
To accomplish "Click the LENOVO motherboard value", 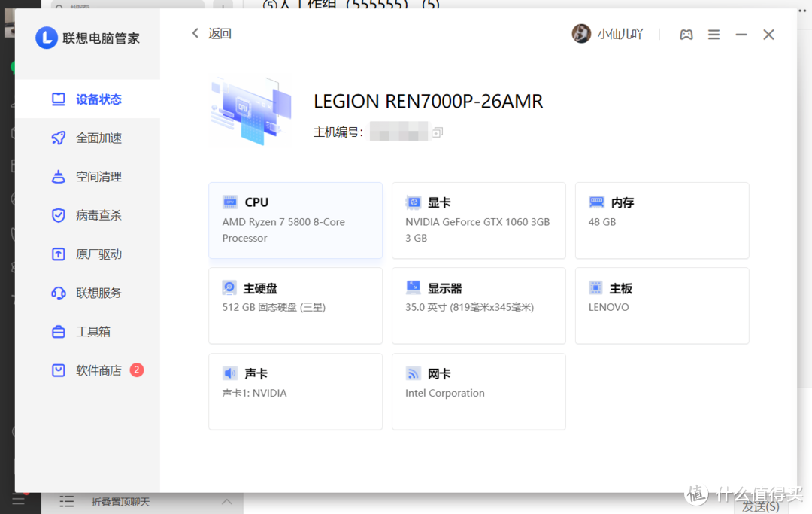I will [x=608, y=307].
